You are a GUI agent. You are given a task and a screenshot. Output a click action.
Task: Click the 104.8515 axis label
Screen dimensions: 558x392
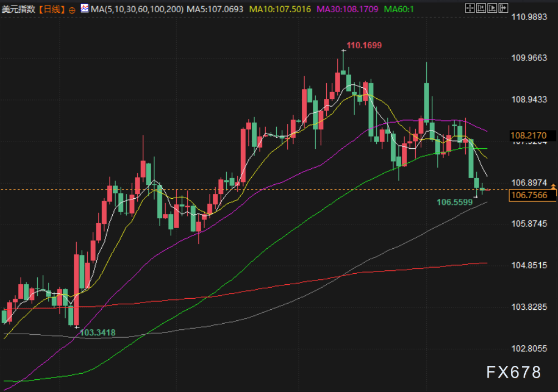tap(529, 265)
